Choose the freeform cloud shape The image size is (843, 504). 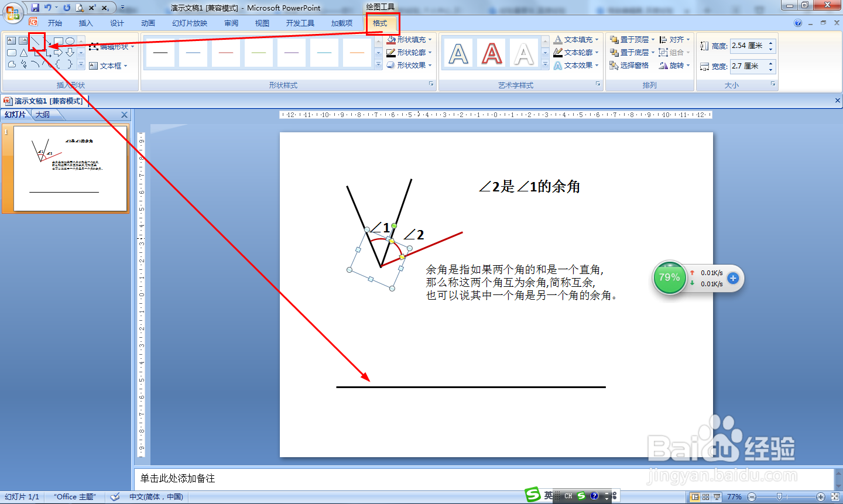12,64
